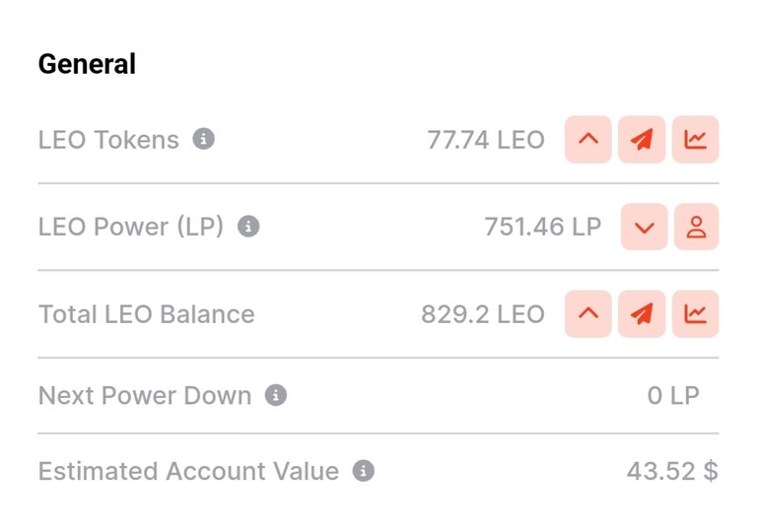
Task: Click info icon next to Next Power Down
Action: coord(276,395)
